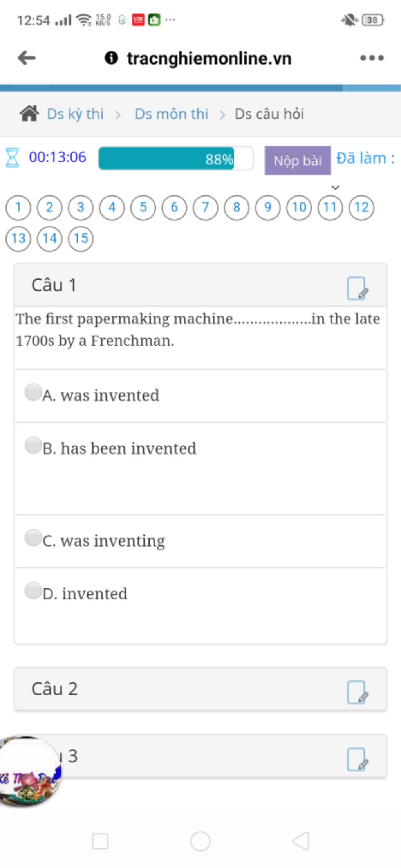Open the three-dot browser menu

point(372,58)
